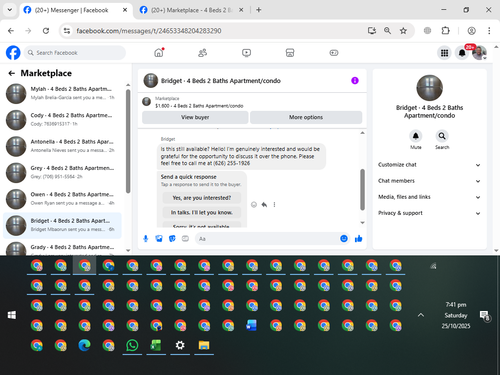
Task: Bookmark this page with the star icon
Action: (403, 31)
